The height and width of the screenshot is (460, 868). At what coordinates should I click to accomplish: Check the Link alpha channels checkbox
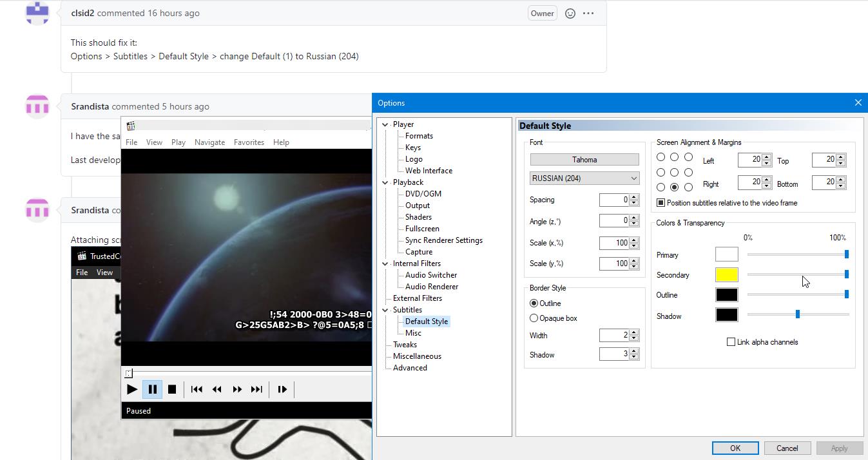click(732, 341)
